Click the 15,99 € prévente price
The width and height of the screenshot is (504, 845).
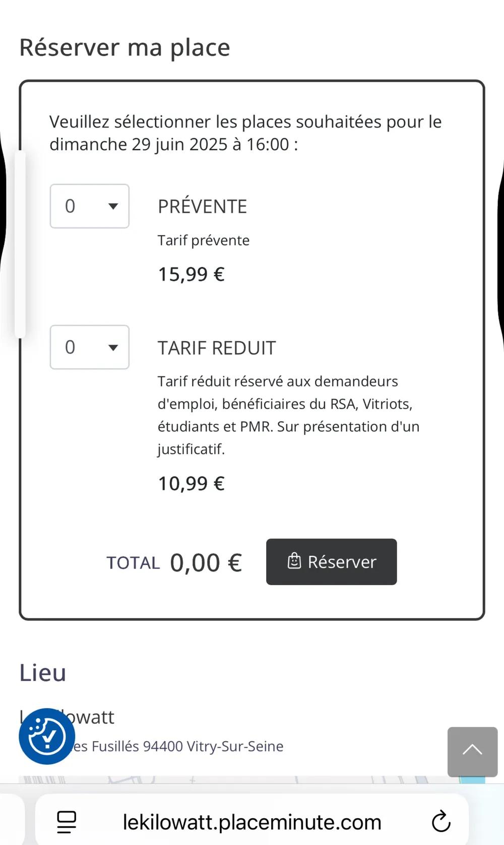(191, 274)
